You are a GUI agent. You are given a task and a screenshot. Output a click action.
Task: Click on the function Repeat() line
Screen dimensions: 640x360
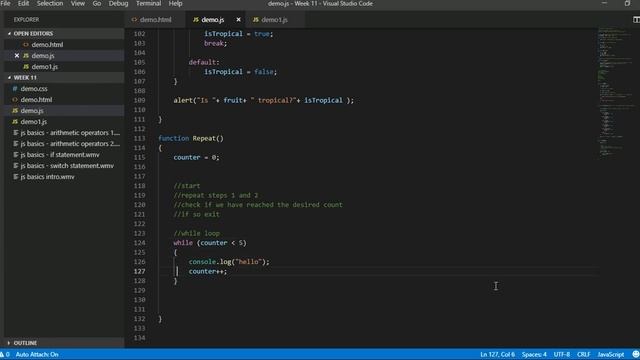coord(191,138)
